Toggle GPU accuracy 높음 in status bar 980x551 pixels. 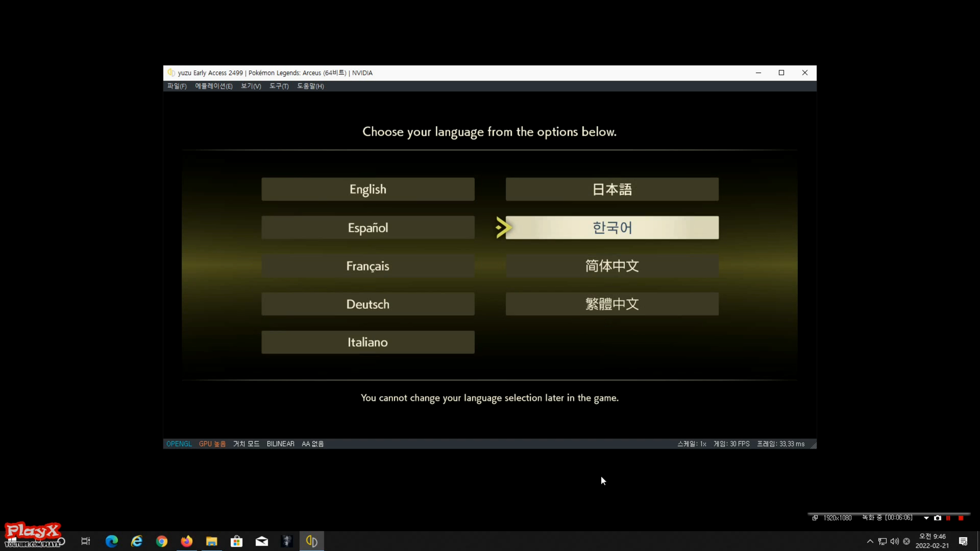point(212,444)
